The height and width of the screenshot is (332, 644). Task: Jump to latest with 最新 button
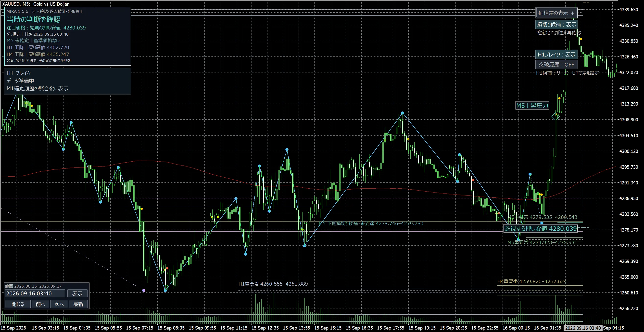(x=78, y=304)
